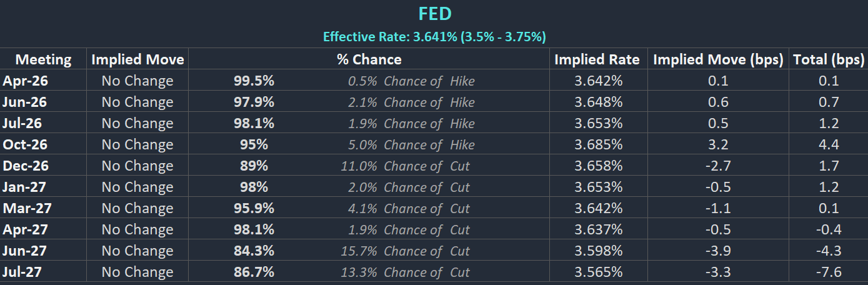Click the -3.9 implied move value
The height and width of the screenshot is (285, 868).
(x=718, y=251)
